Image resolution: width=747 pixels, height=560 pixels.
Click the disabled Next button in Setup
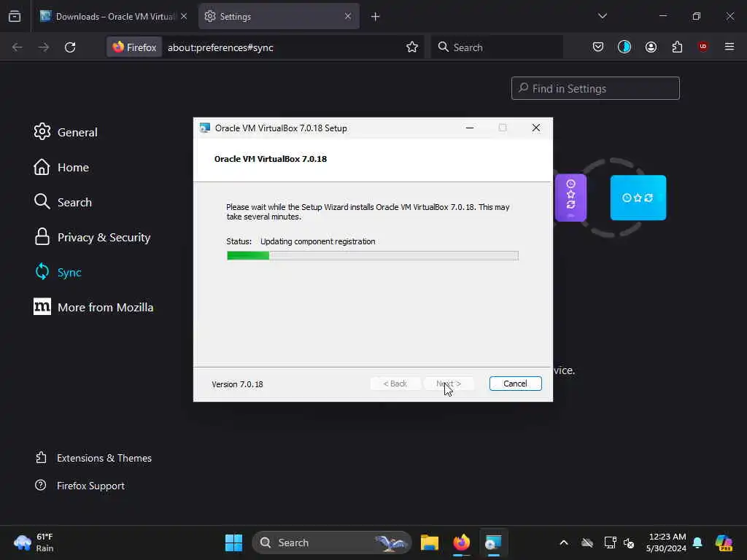[x=449, y=384]
